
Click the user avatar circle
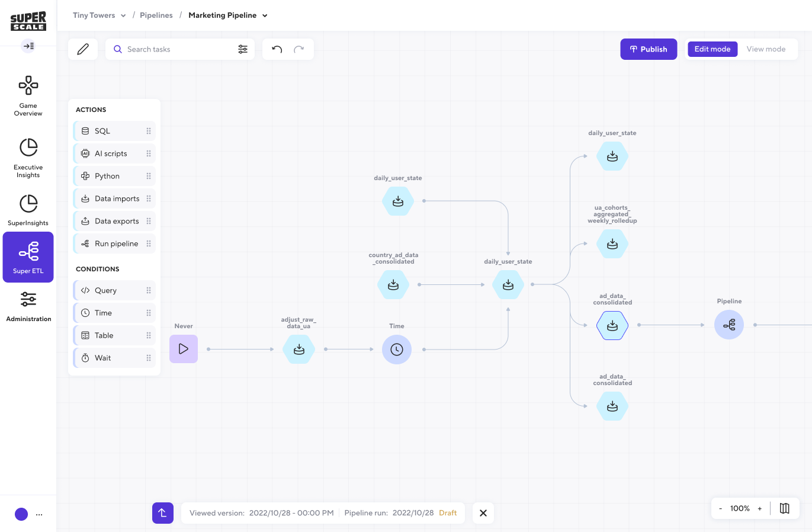21,514
